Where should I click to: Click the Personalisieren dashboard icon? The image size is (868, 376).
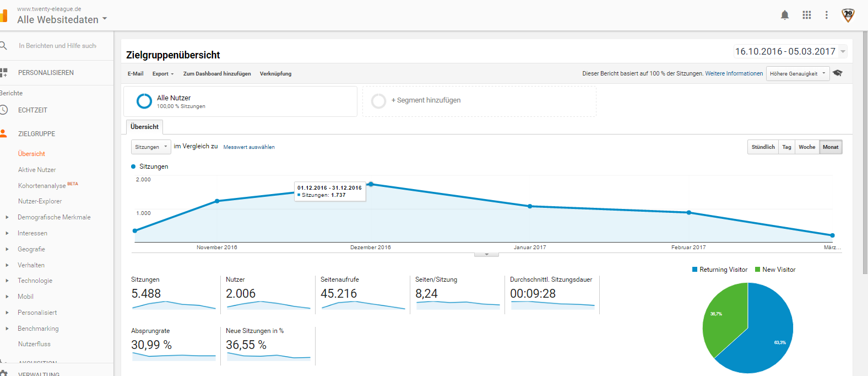click(x=4, y=73)
